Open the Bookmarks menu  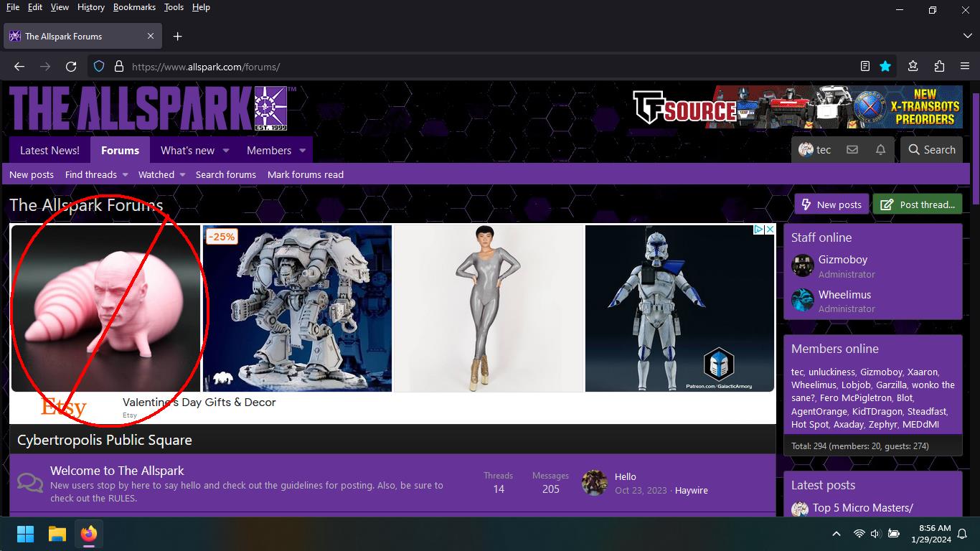(134, 7)
